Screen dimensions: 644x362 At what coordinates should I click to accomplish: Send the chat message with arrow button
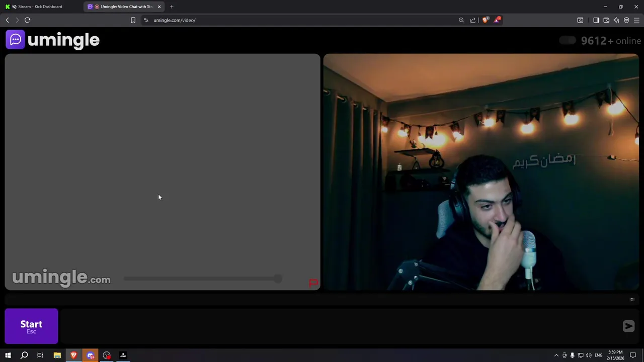628,326
